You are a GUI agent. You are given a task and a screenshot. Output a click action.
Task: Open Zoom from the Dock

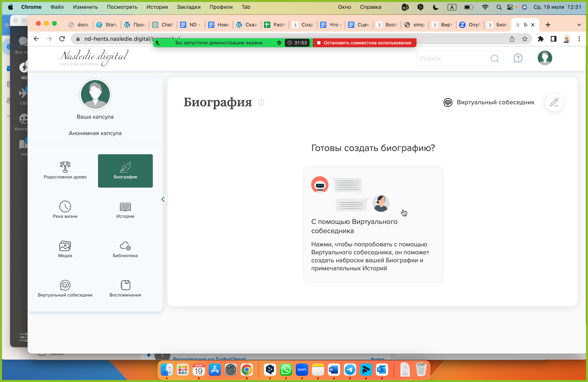tap(302, 370)
